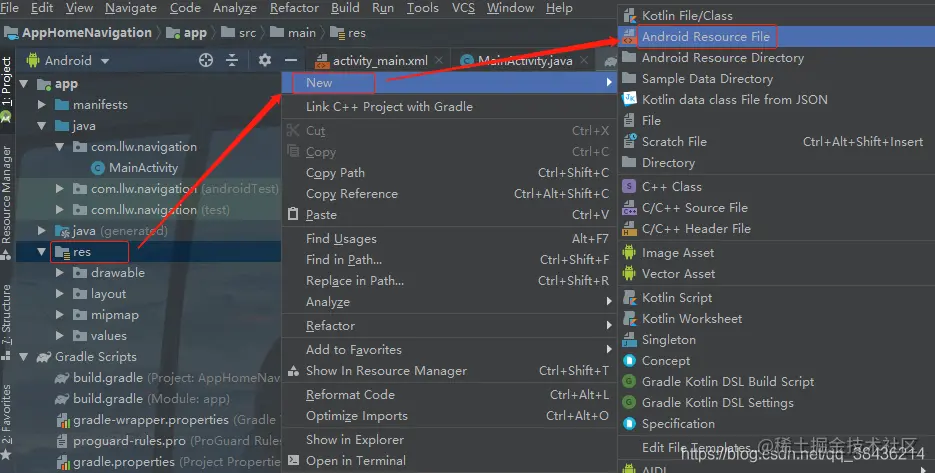Expand the drawable folder arrow
This screenshot has height=473, width=935.
pyautogui.click(x=60, y=273)
